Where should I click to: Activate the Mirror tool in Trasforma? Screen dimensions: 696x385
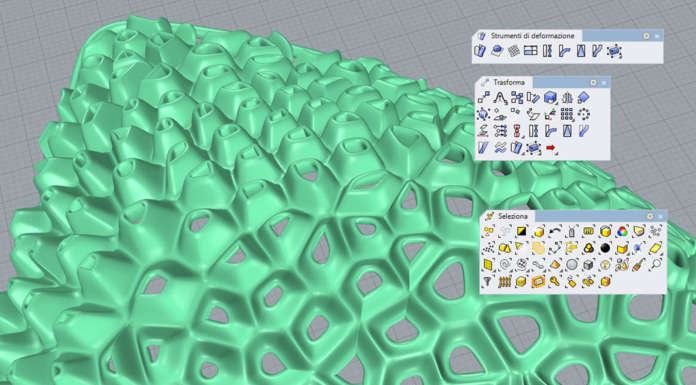coord(567,98)
